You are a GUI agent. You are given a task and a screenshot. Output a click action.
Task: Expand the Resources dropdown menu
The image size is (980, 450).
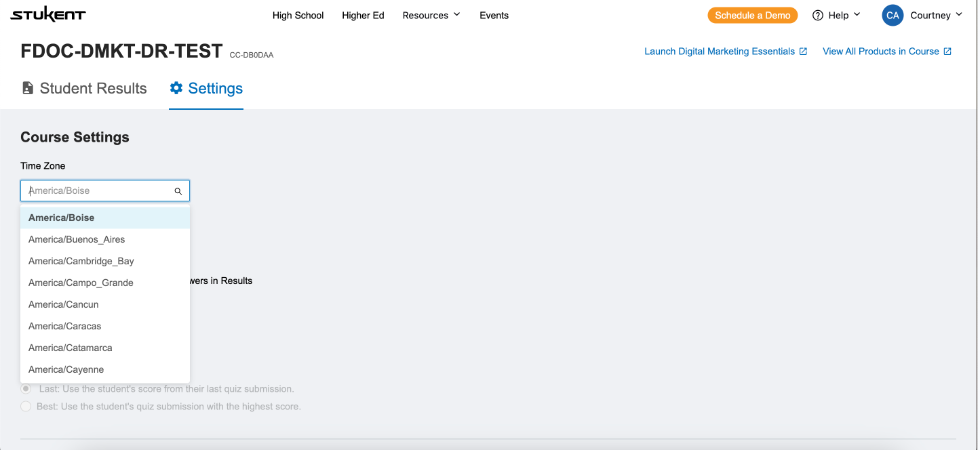point(431,15)
